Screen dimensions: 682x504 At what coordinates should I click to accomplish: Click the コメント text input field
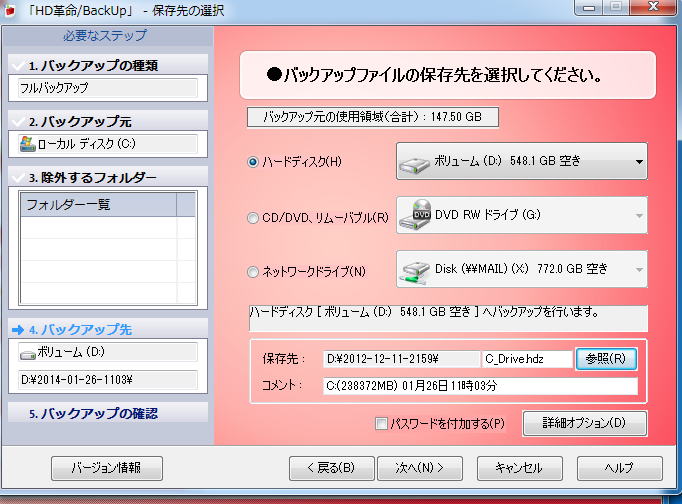pos(479,386)
